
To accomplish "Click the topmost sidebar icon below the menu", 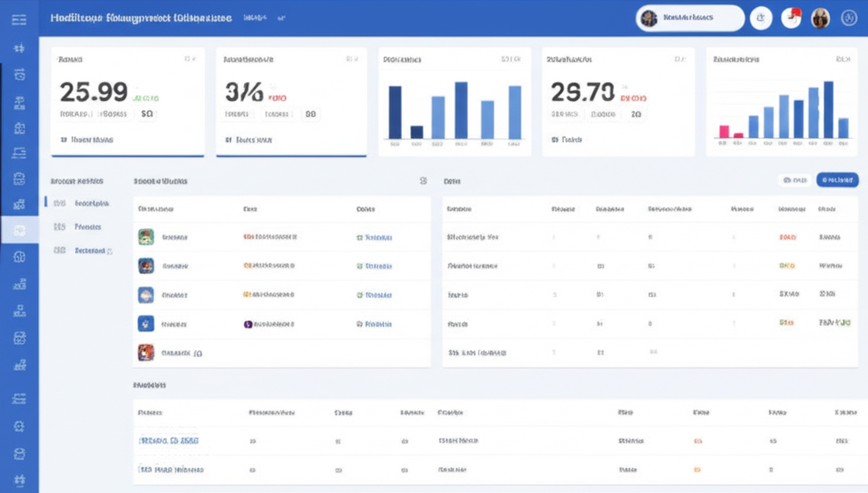I will [x=20, y=48].
